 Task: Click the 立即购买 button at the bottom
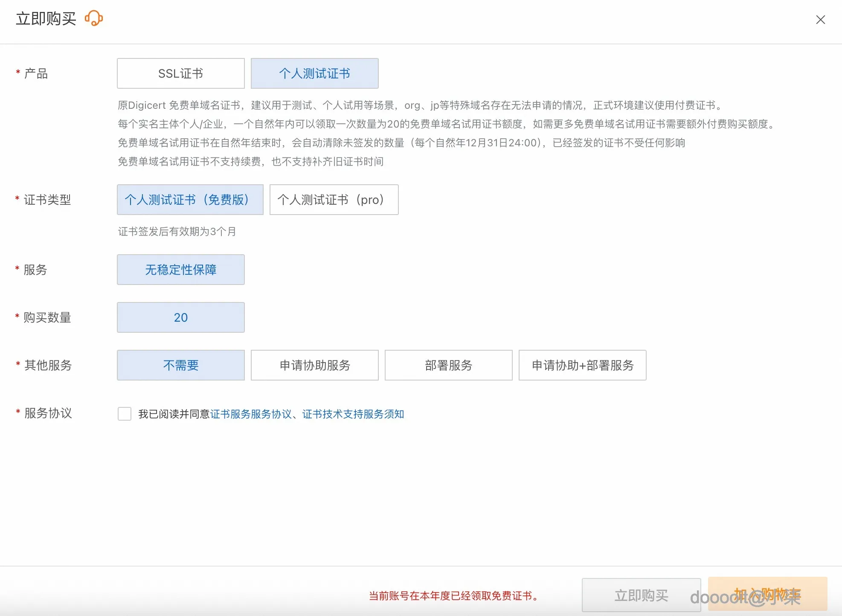pyautogui.click(x=641, y=595)
